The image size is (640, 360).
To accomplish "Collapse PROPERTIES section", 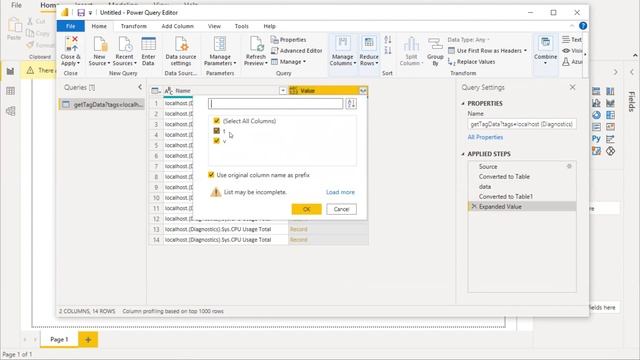I will pyautogui.click(x=463, y=103).
